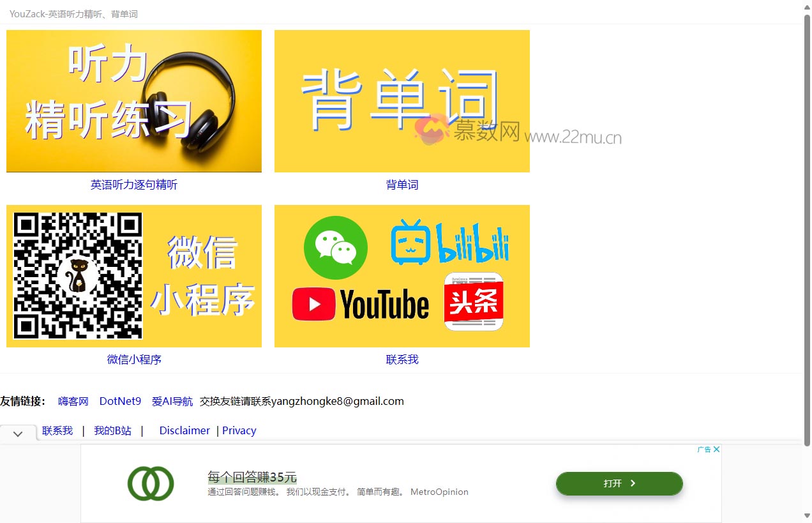Open the Disclaimer footer link
Image resolution: width=812 pixels, height=523 pixels.
[x=184, y=430]
